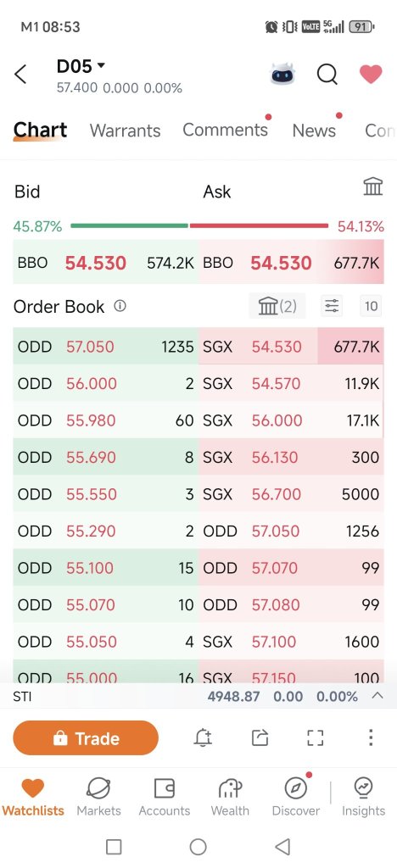Change order book depth showing 10
The height and width of the screenshot is (868, 397).
pyautogui.click(x=371, y=305)
